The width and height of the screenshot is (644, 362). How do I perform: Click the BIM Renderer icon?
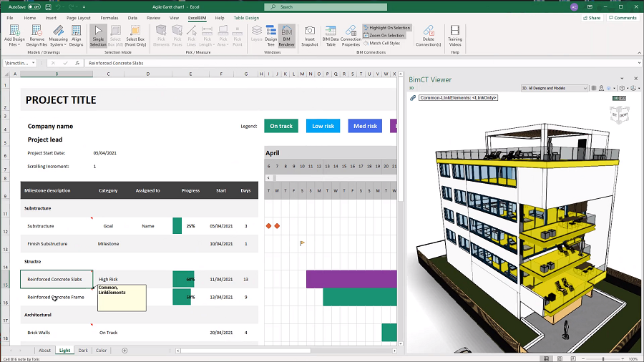coord(286,31)
